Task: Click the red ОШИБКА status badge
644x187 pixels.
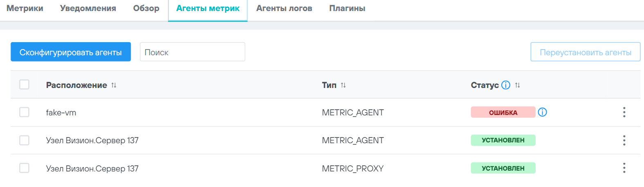Action: coord(503,112)
